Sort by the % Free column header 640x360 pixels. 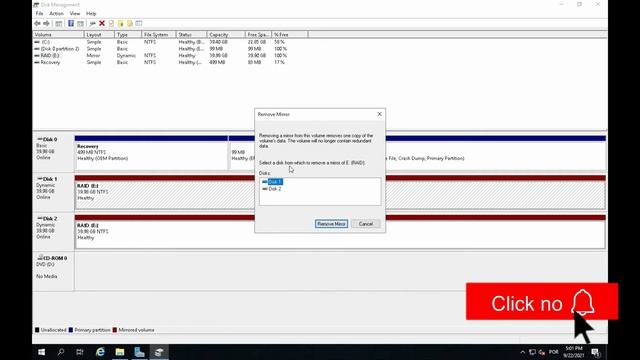point(290,35)
